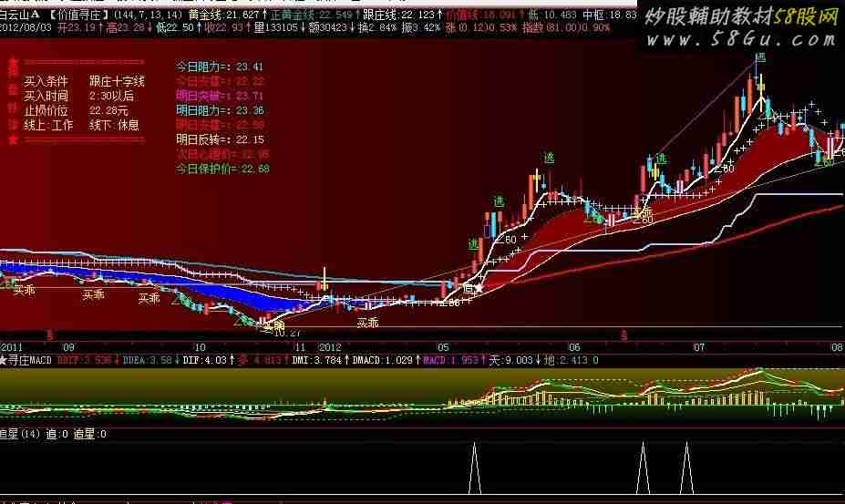Viewport: 845px width, 504px height.
Task: Click the 线下·休息 text
Action: point(114,125)
